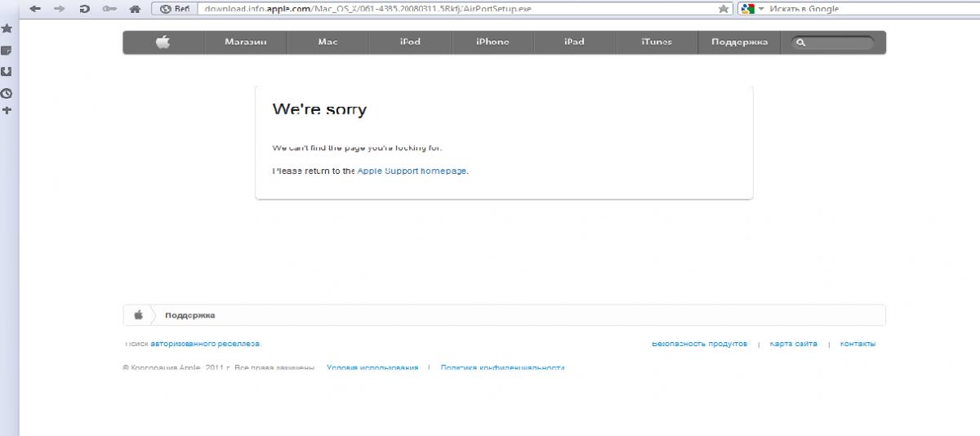This screenshot has height=436, width=980.
Task: Click the plus icon in the sidebar
Action: (7, 109)
